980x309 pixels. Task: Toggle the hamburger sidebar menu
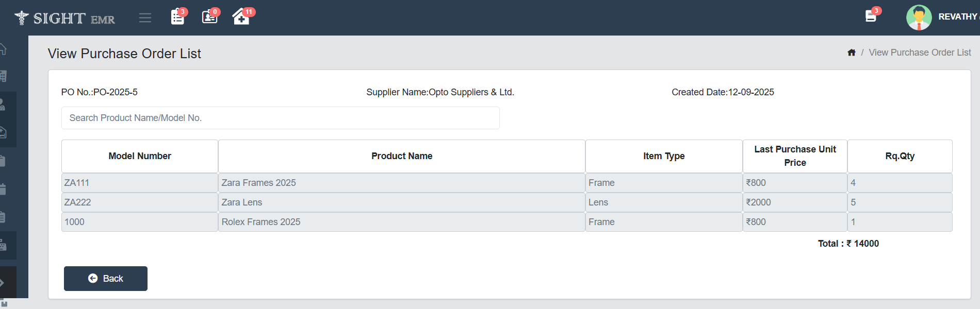145,18
